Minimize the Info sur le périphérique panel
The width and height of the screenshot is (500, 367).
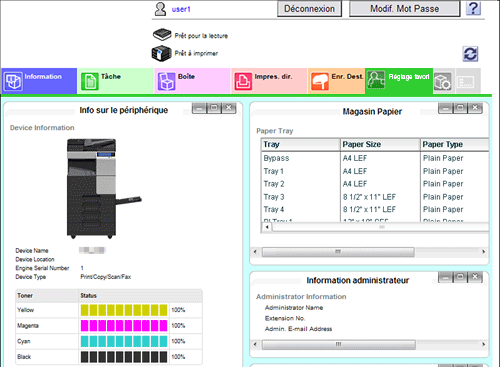coord(199,108)
